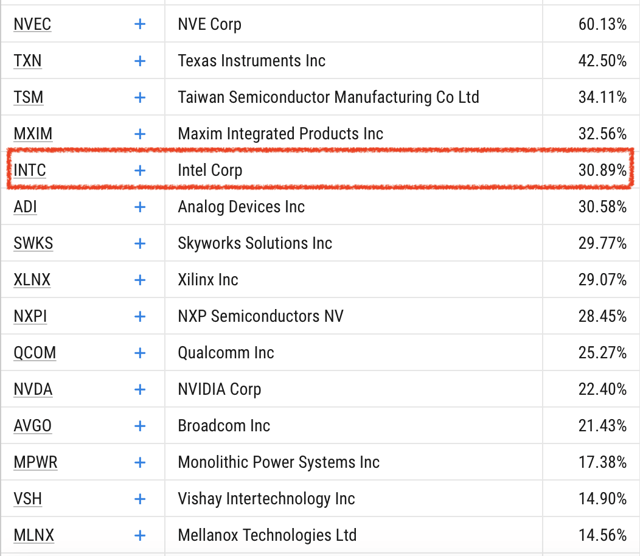The width and height of the screenshot is (640, 556).
Task: Select the NVIDIA Corp company name
Action: coord(220,389)
